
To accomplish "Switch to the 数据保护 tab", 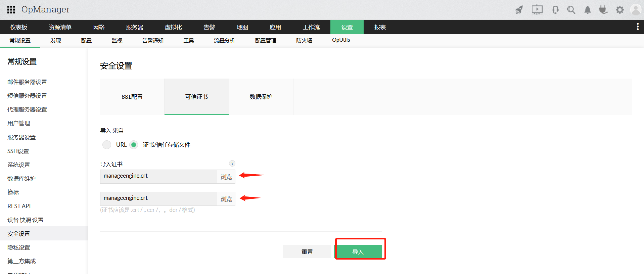I will pyautogui.click(x=261, y=97).
